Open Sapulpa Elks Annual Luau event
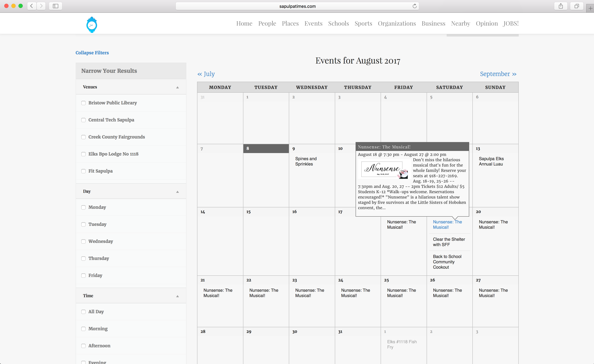Viewport: 594px width, 364px height. (x=491, y=161)
